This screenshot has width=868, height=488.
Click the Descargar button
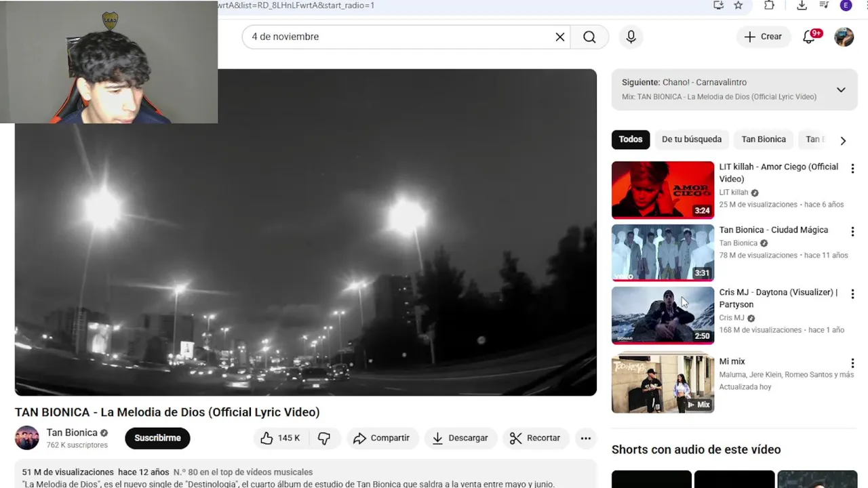pos(461,438)
